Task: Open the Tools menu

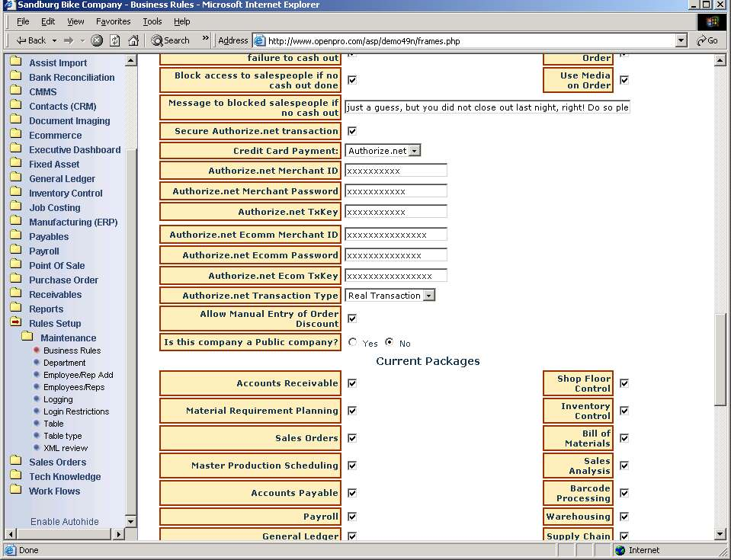Action: [152, 22]
